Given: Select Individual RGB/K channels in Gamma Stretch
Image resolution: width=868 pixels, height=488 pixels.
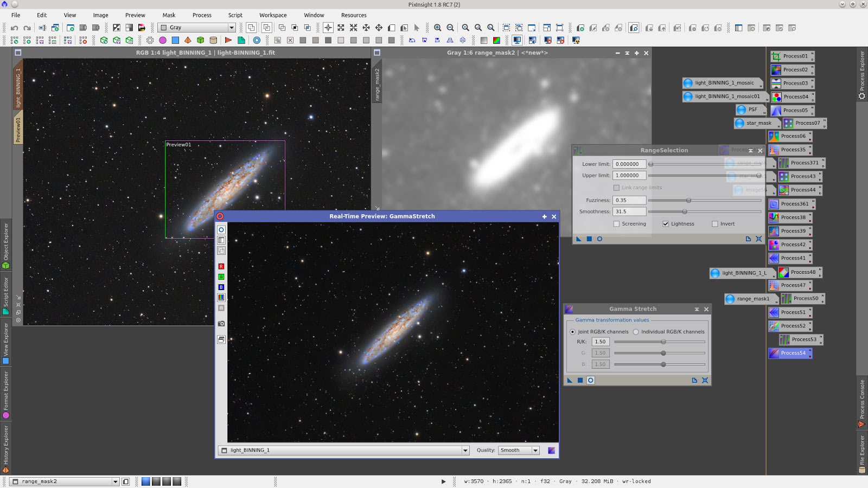Looking at the screenshot, I should pyautogui.click(x=636, y=332).
